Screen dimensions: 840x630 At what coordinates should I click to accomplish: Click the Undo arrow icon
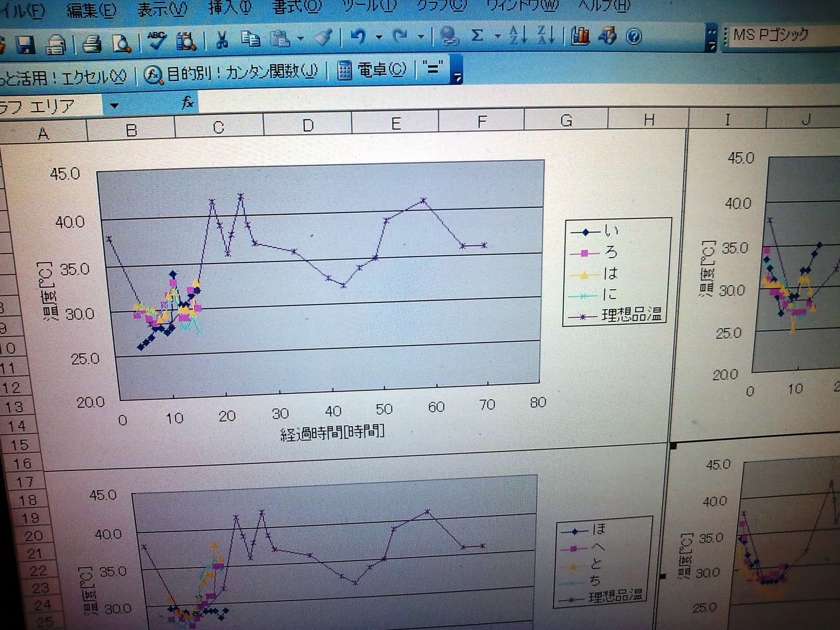pyautogui.click(x=359, y=37)
